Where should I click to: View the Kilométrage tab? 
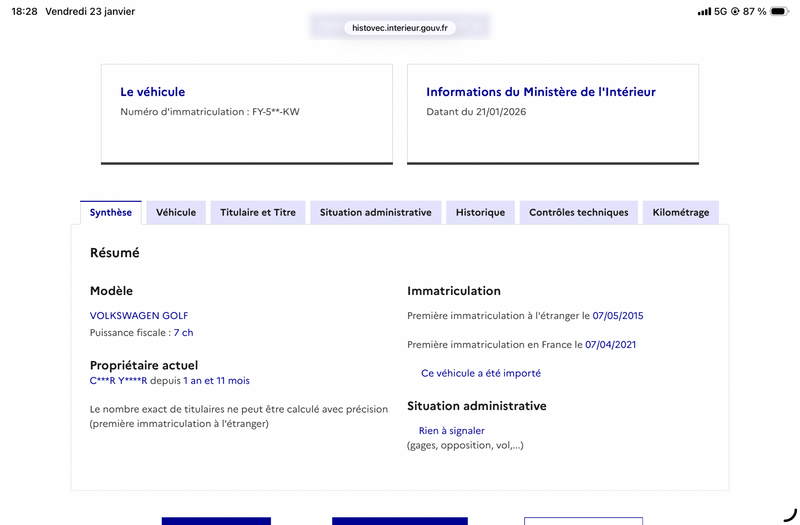(x=680, y=212)
